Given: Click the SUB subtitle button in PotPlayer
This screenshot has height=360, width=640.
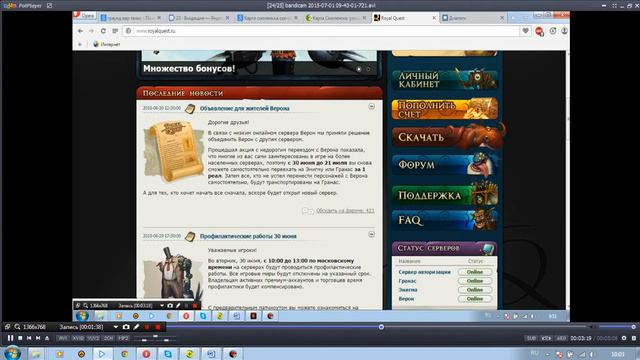Looking at the screenshot, I should click(x=531, y=338).
